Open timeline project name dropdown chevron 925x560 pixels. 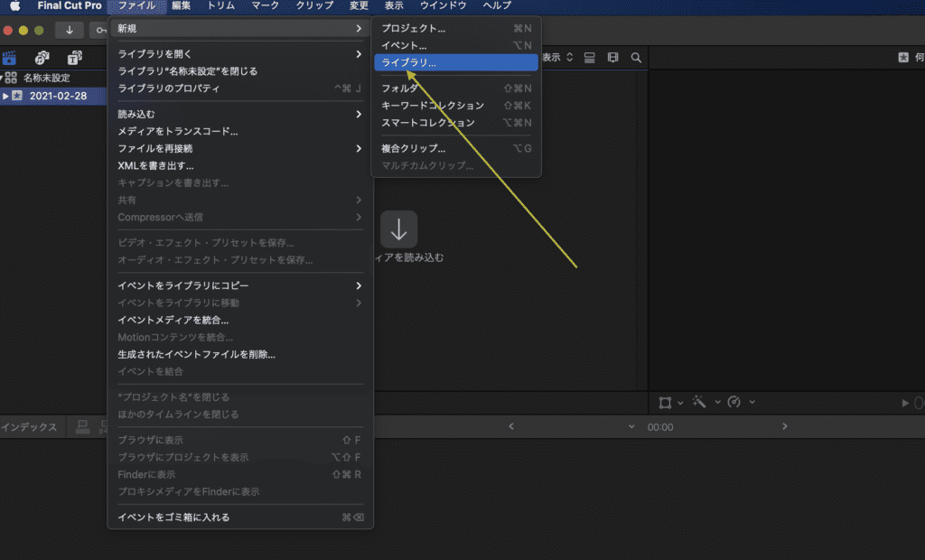631,426
